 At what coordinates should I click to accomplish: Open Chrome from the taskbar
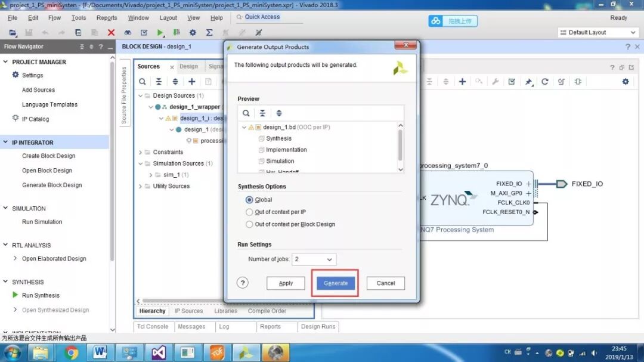pos(71,352)
